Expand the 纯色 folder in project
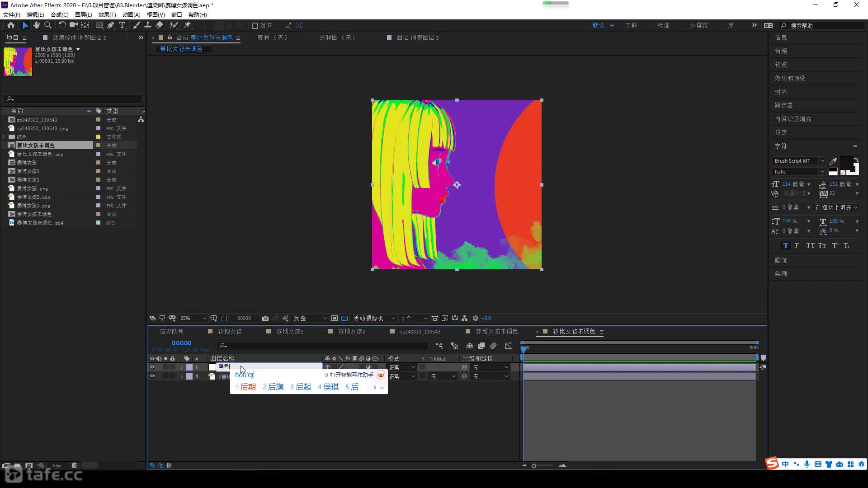 point(4,137)
